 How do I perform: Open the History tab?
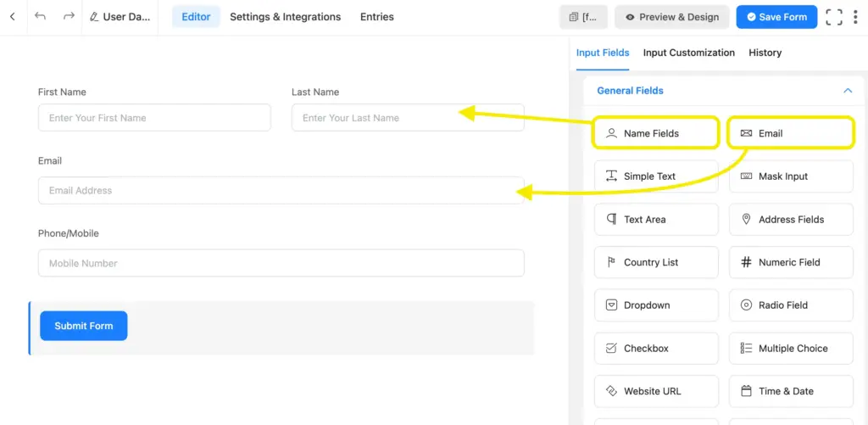[x=765, y=53]
